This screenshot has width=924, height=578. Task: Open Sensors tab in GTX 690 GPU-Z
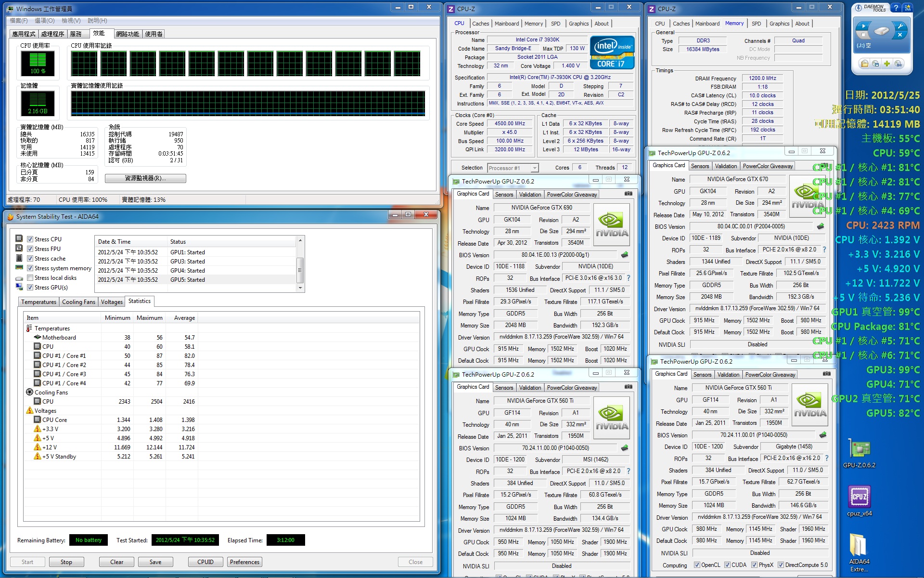click(504, 195)
